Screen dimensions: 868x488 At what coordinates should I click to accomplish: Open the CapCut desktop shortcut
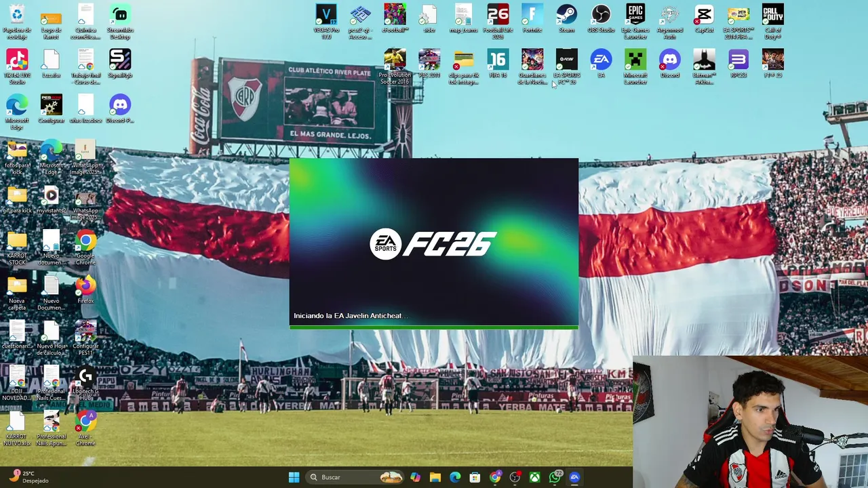point(704,18)
